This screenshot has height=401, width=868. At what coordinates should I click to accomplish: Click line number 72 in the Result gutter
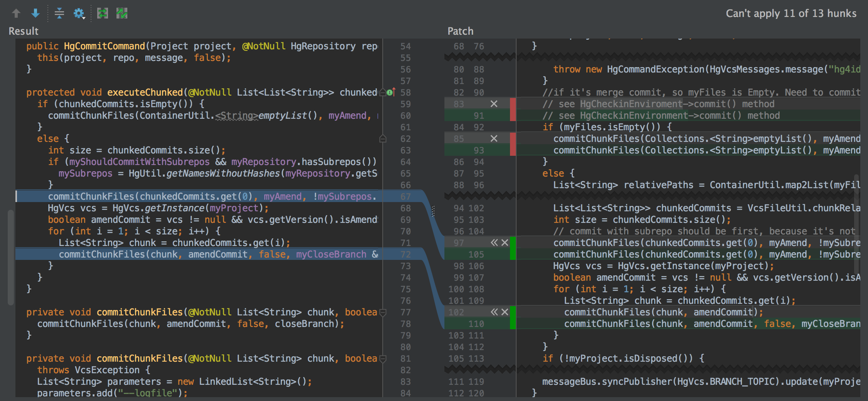pyautogui.click(x=405, y=254)
